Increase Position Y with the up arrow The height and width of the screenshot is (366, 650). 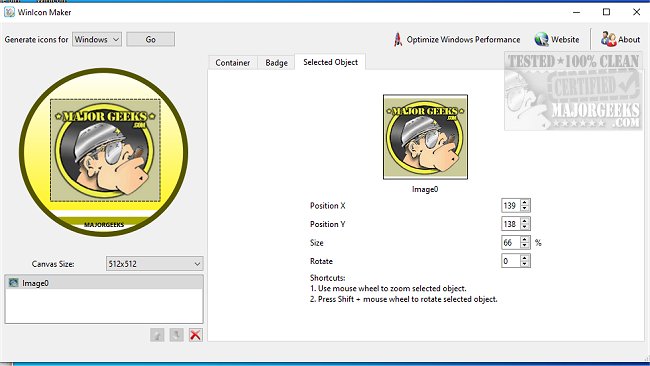(x=525, y=221)
